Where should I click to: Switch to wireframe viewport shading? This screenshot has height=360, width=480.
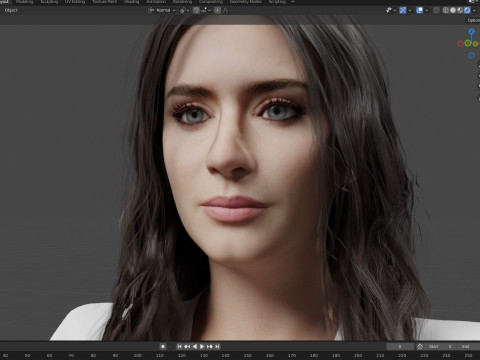point(446,10)
